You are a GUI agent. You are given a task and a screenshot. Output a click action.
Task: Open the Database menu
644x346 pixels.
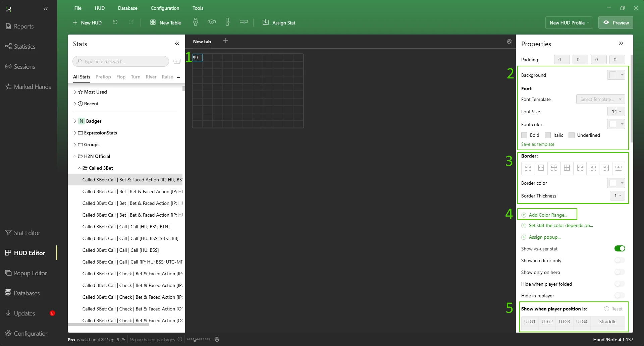click(127, 8)
